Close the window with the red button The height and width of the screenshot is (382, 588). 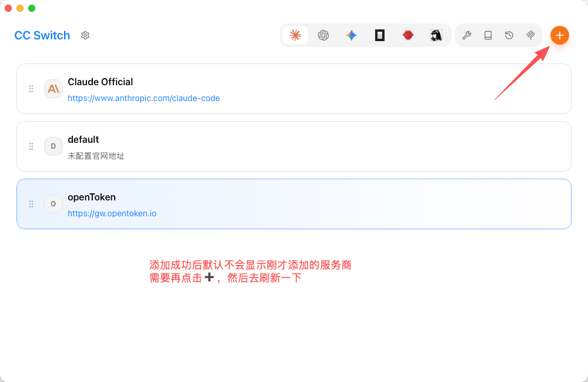pos(8,8)
